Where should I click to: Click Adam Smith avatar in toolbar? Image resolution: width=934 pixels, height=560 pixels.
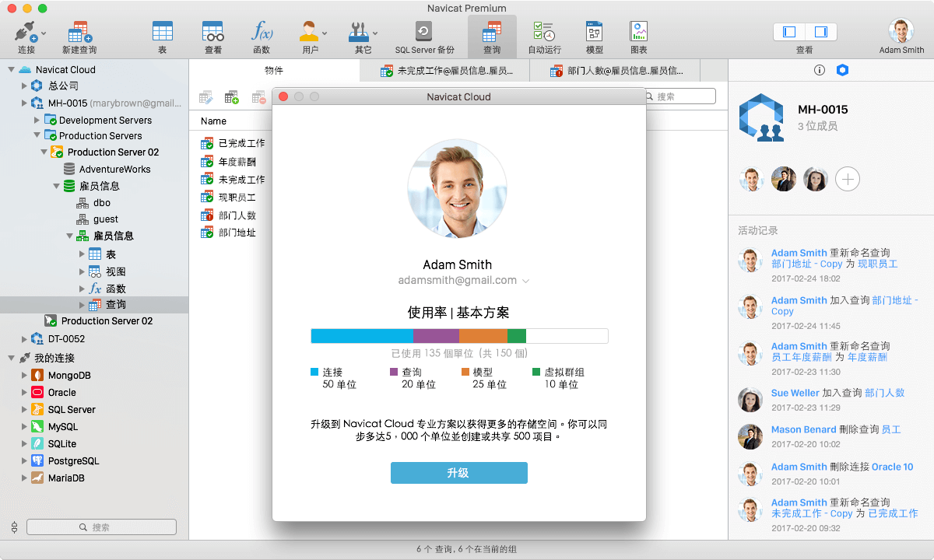tap(901, 30)
